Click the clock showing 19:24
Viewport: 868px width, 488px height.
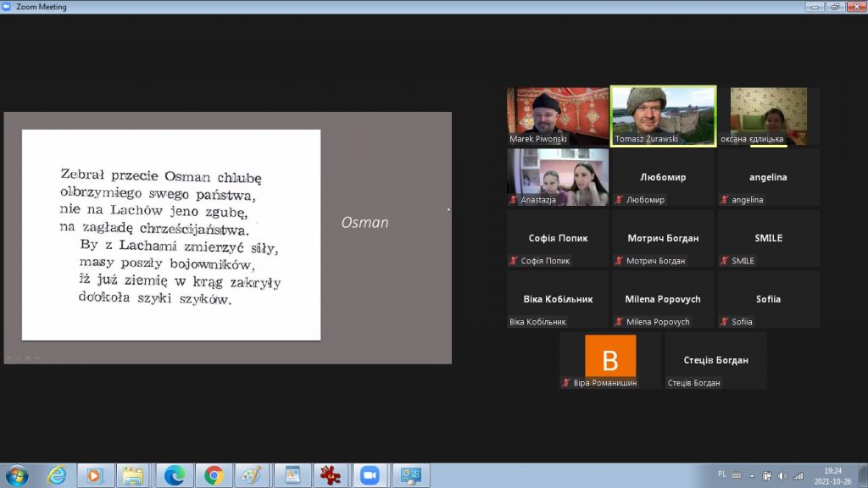click(x=832, y=475)
